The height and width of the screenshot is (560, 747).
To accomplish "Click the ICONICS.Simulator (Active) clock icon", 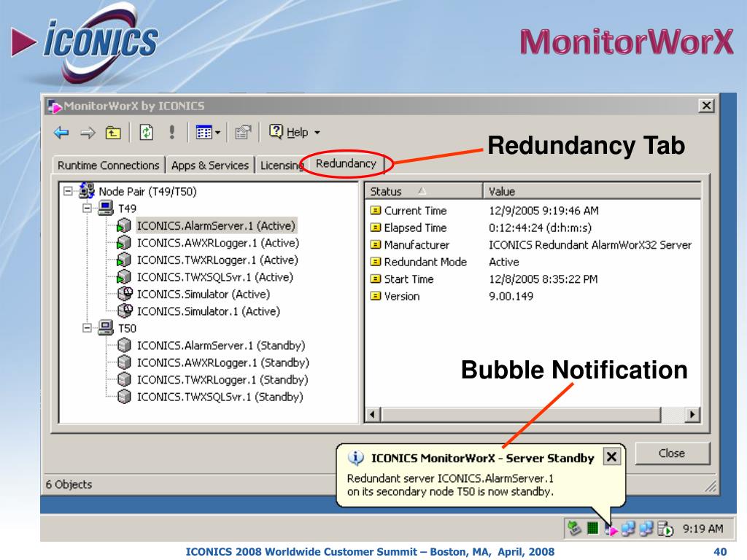I will [125, 294].
